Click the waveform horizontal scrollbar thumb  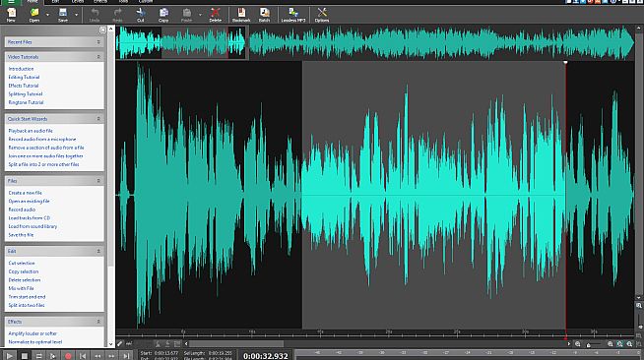pyautogui.click(x=236, y=344)
